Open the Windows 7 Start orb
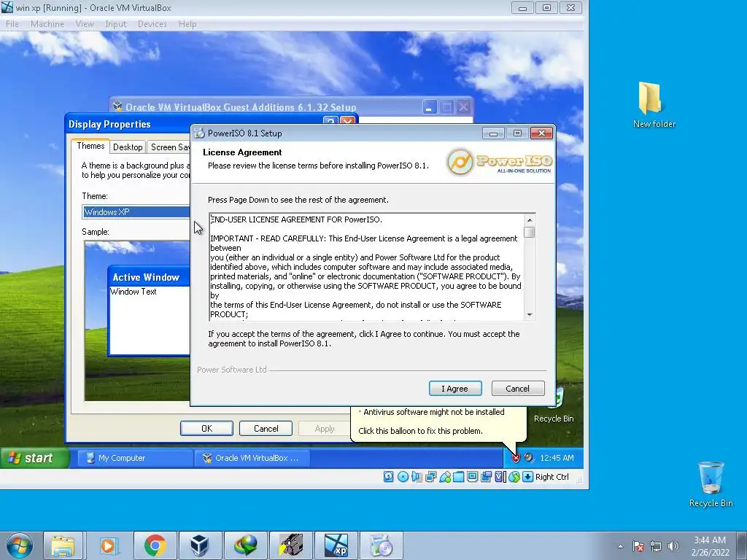This screenshot has width=747, height=560. click(x=20, y=545)
